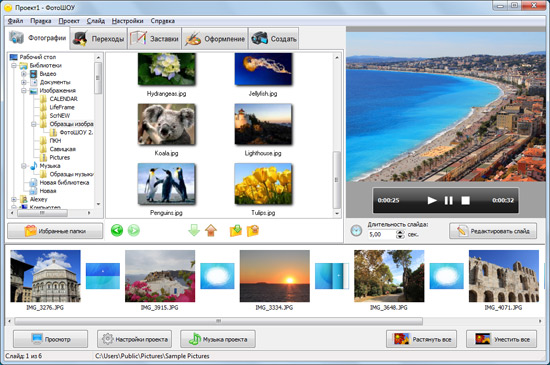Select the Pictures folder in tree
Screen dimensions: 550x365
point(55,157)
